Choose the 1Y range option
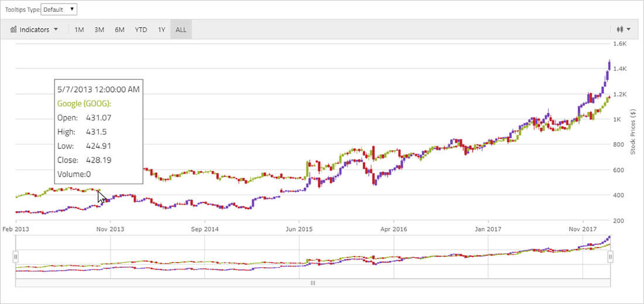 pyautogui.click(x=162, y=30)
